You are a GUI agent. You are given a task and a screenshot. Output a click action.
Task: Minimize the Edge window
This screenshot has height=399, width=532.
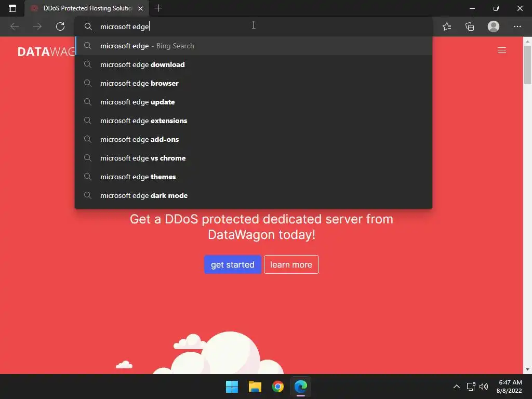click(472, 8)
